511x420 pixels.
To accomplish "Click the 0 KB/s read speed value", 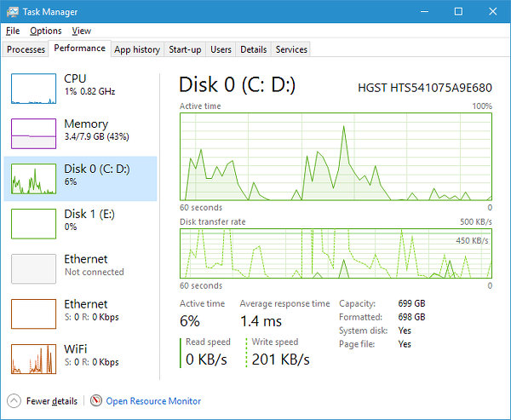I will (x=206, y=360).
